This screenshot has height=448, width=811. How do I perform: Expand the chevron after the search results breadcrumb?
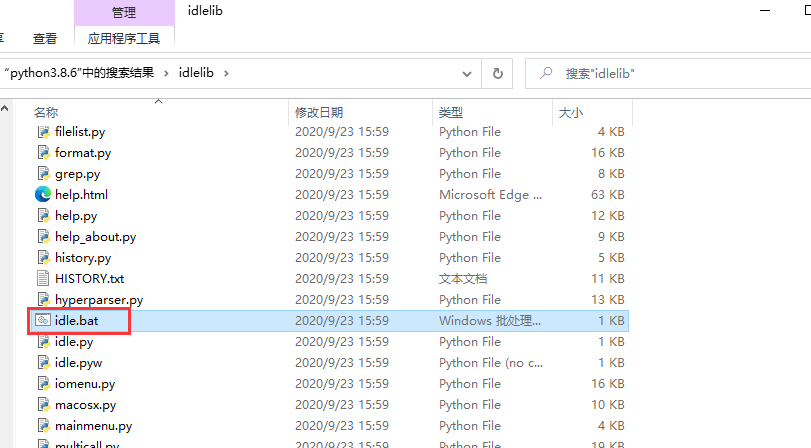[x=166, y=73]
